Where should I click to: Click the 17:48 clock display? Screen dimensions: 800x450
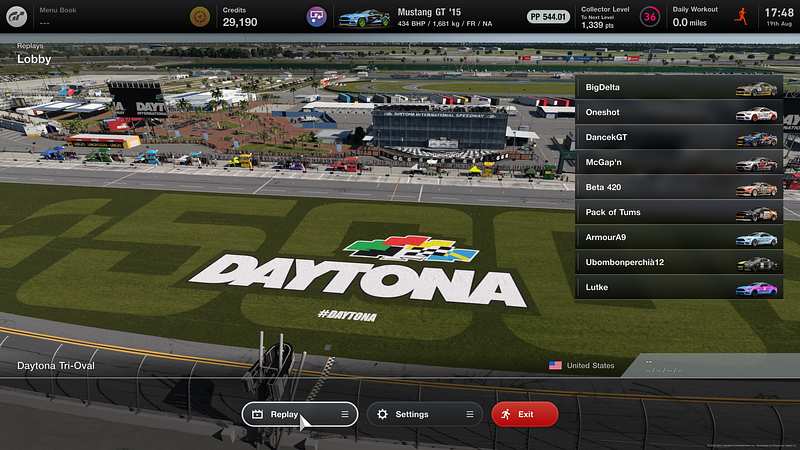779,13
